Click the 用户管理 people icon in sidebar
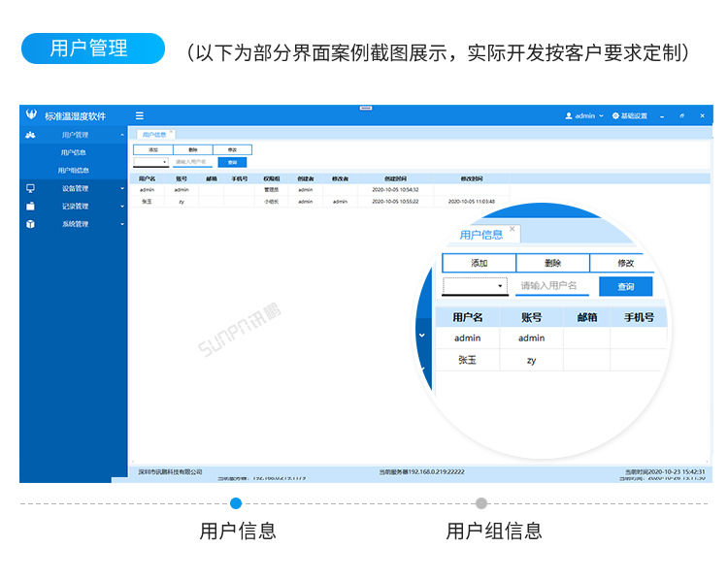Screen dimensions: 728x579 click(30, 135)
